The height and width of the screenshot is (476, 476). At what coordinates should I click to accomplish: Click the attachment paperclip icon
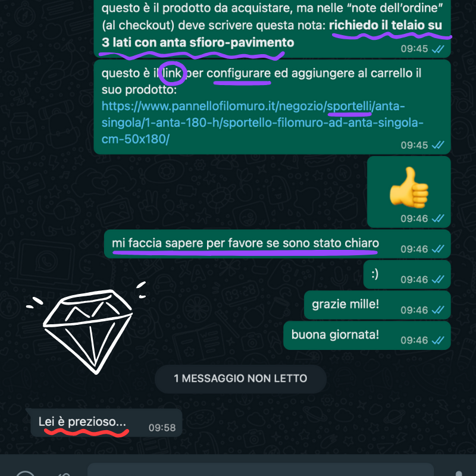(x=64, y=474)
